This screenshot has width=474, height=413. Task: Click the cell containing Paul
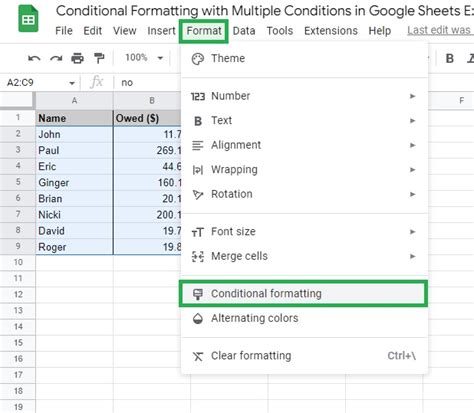[x=74, y=150]
